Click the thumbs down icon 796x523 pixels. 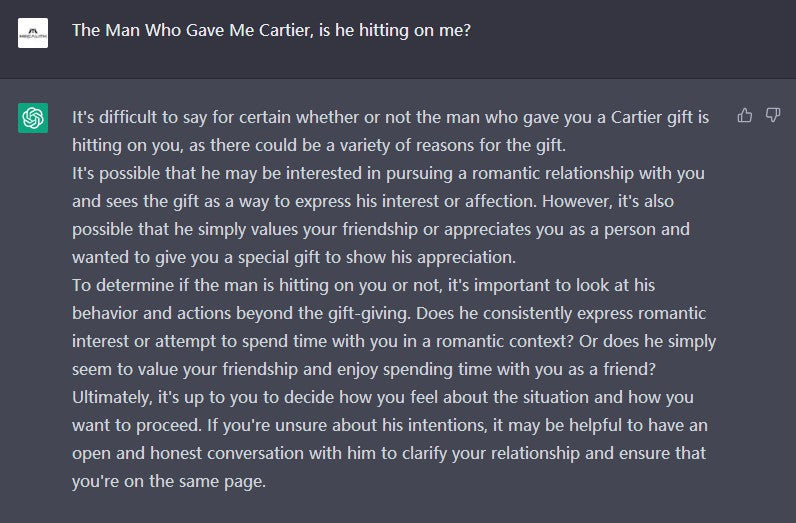(773, 116)
